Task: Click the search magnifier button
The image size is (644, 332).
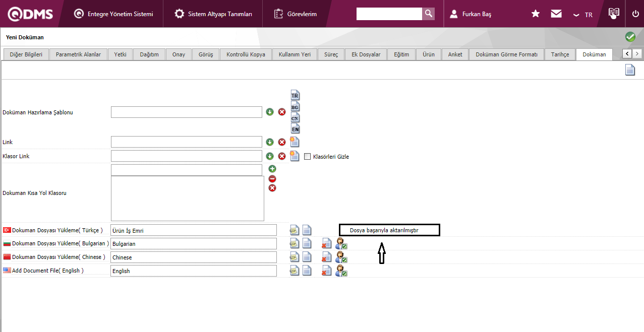Action: (428, 14)
